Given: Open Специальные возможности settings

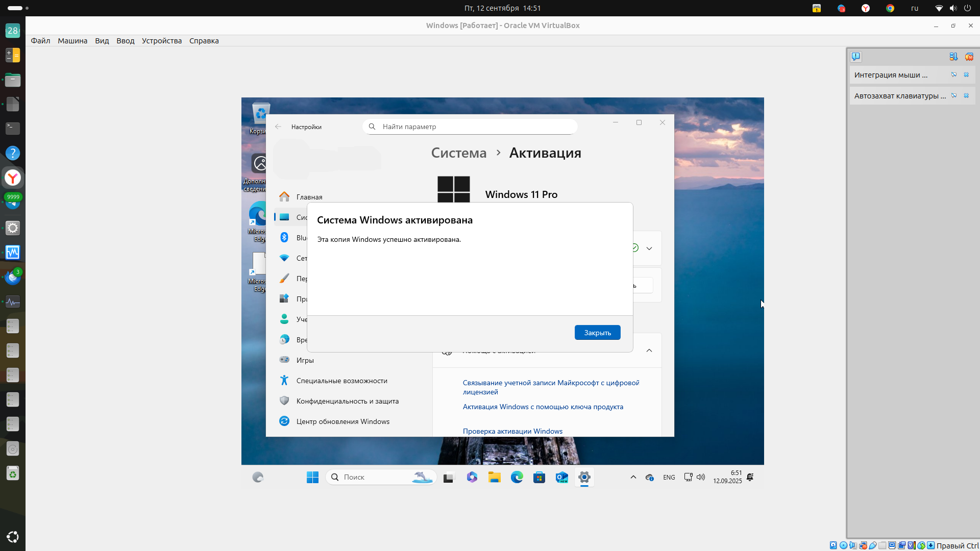Looking at the screenshot, I should pyautogui.click(x=341, y=381).
